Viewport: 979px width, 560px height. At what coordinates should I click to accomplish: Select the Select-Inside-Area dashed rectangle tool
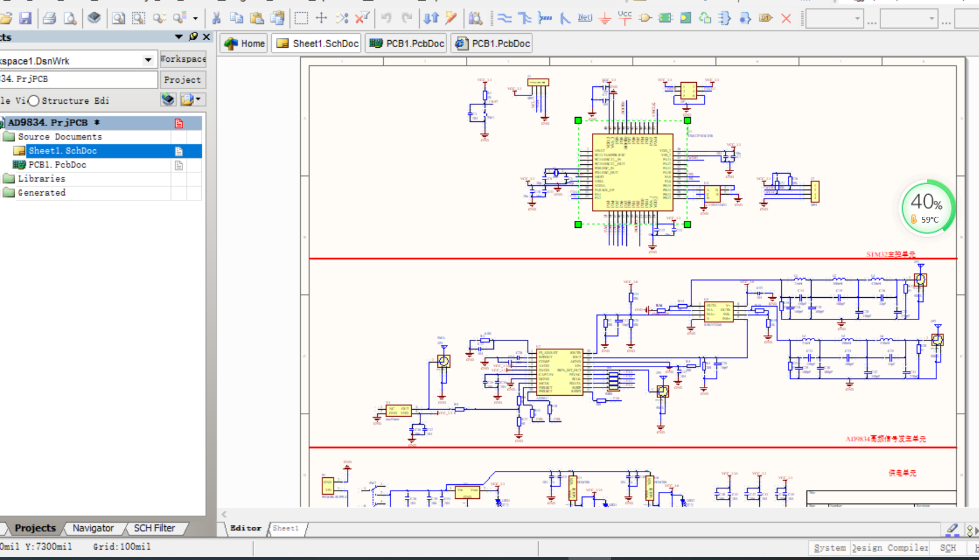pyautogui.click(x=301, y=18)
